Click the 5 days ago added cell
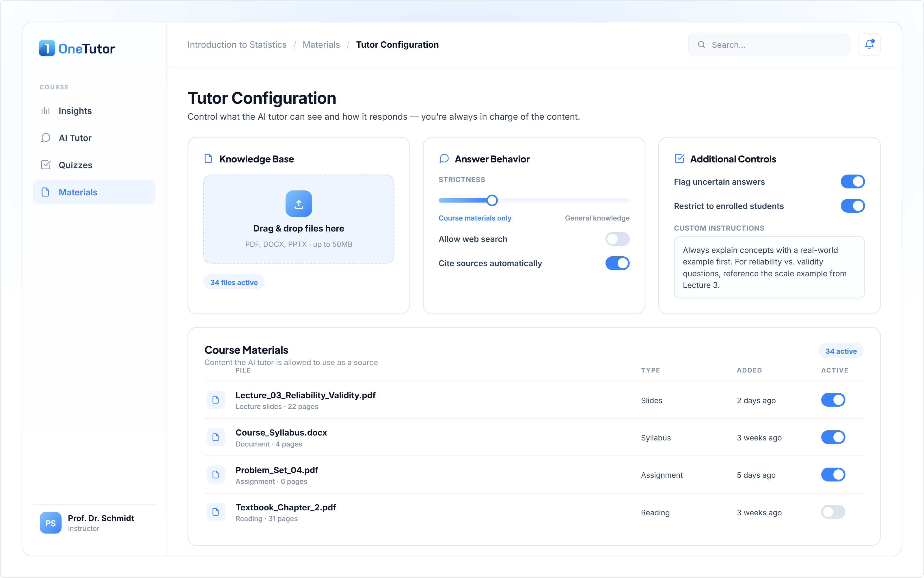 pos(756,475)
